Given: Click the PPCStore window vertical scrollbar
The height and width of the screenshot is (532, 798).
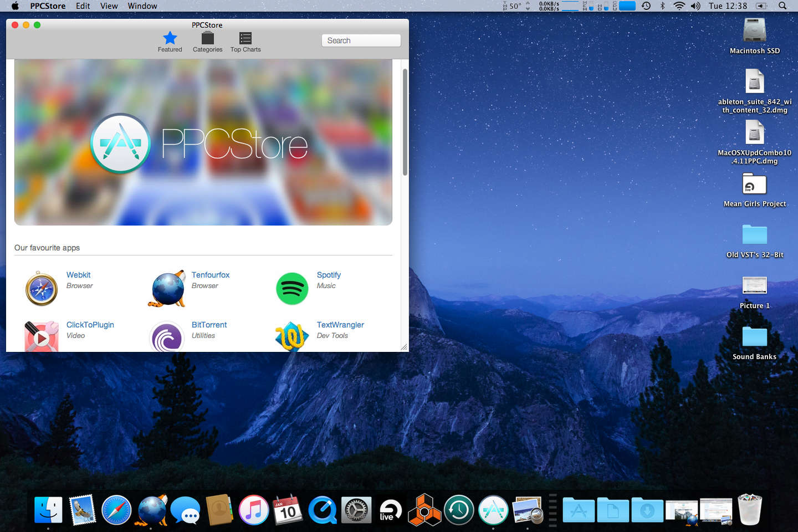Looking at the screenshot, I should pos(405,122).
